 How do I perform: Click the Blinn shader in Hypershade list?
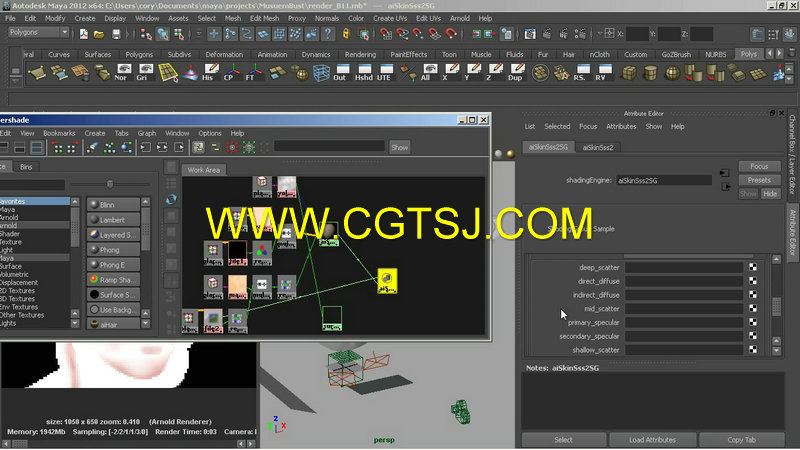pos(113,205)
